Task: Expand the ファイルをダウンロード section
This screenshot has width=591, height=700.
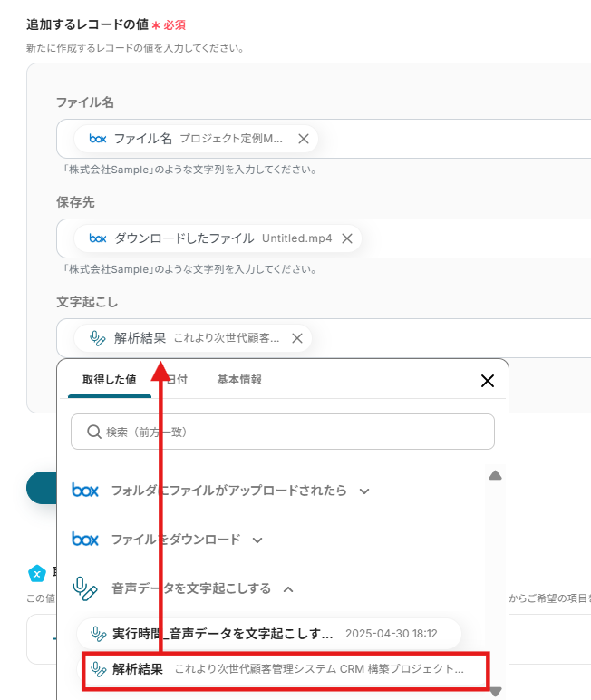Action: (x=257, y=540)
